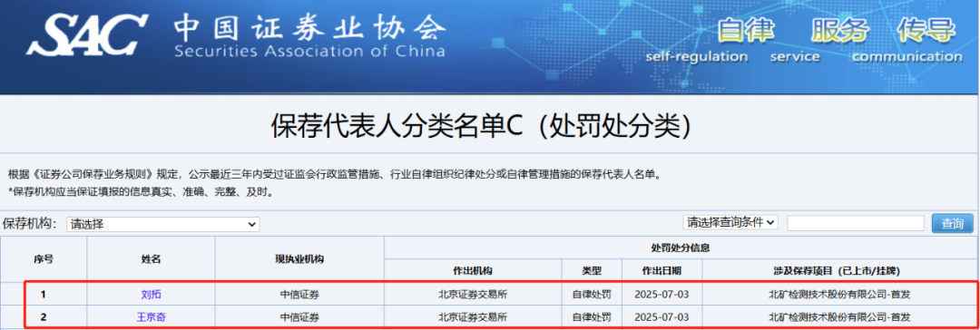Screen dimensions: 980x330
Task: Click the search text input field
Action: click(x=855, y=223)
